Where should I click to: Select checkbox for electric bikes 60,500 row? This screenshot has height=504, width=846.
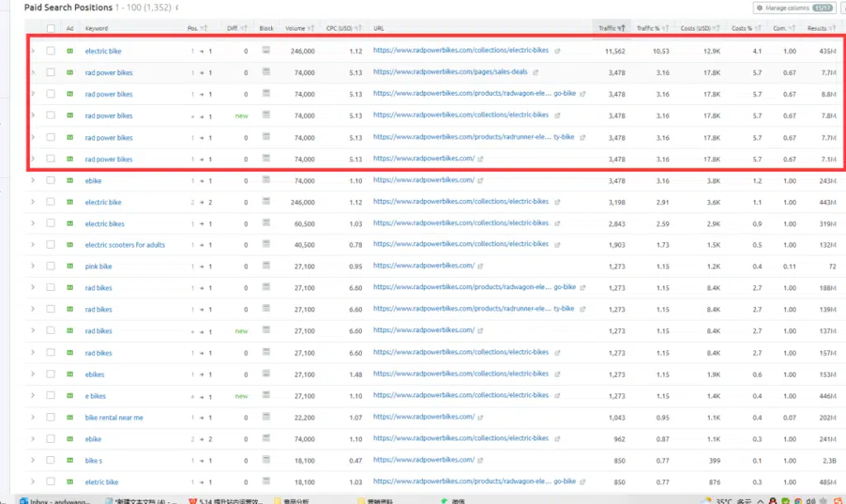click(x=50, y=223)
